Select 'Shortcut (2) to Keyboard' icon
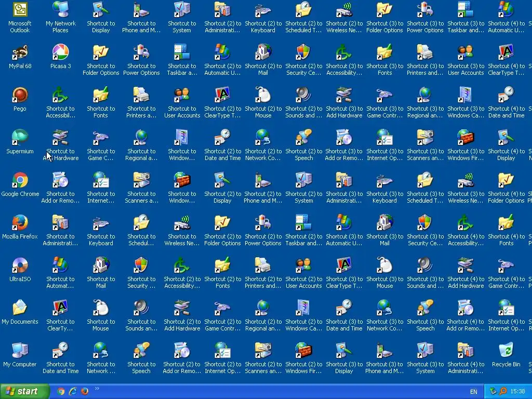This screenshot has width=532, height=399. pos(263,17)
